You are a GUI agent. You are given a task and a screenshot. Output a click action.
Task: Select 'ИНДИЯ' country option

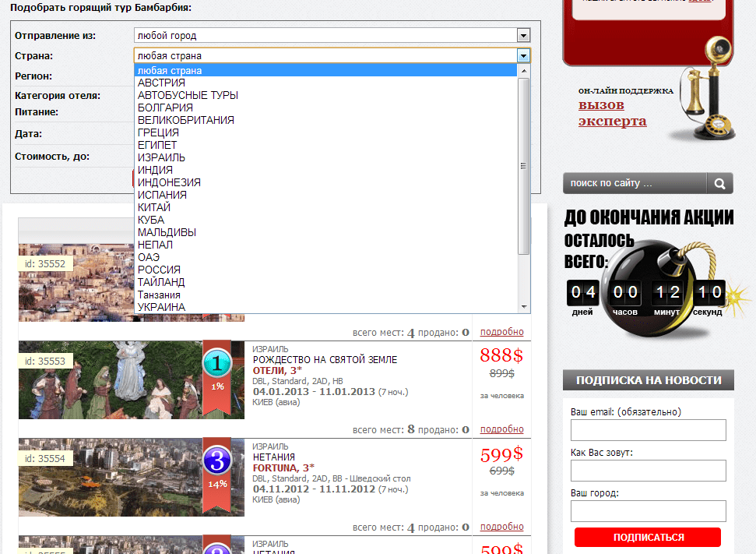point(325,171)
